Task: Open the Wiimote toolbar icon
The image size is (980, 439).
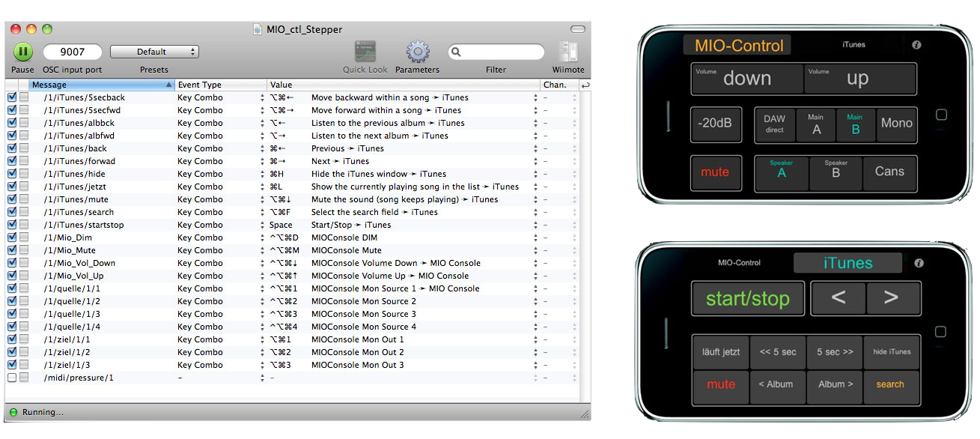Action: point(568,52)
